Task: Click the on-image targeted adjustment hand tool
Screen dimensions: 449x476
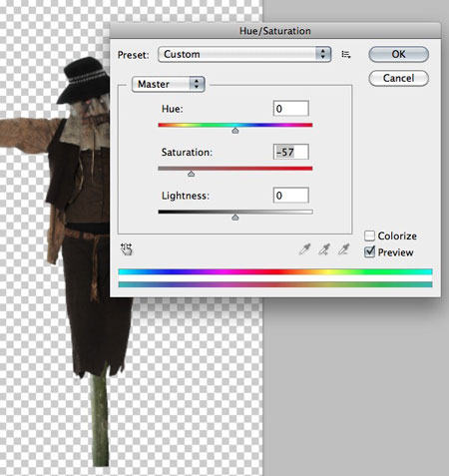Action: [x=127, y=248]
